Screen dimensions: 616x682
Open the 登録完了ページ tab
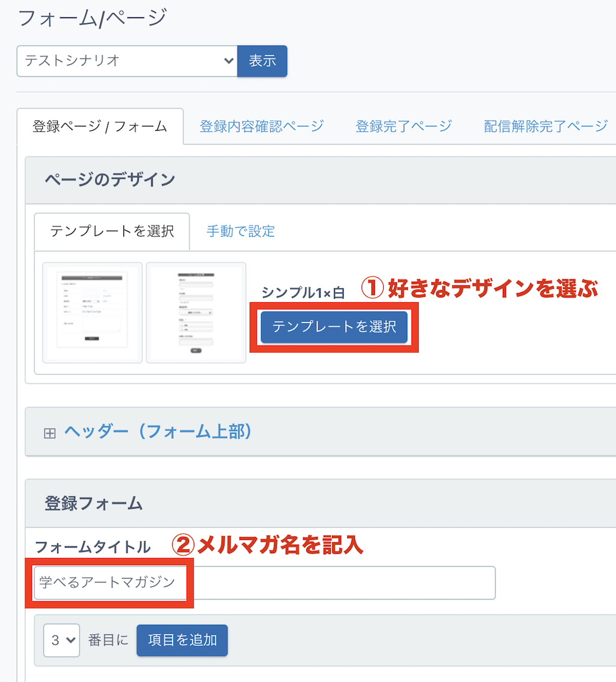[x=403, y=126]
